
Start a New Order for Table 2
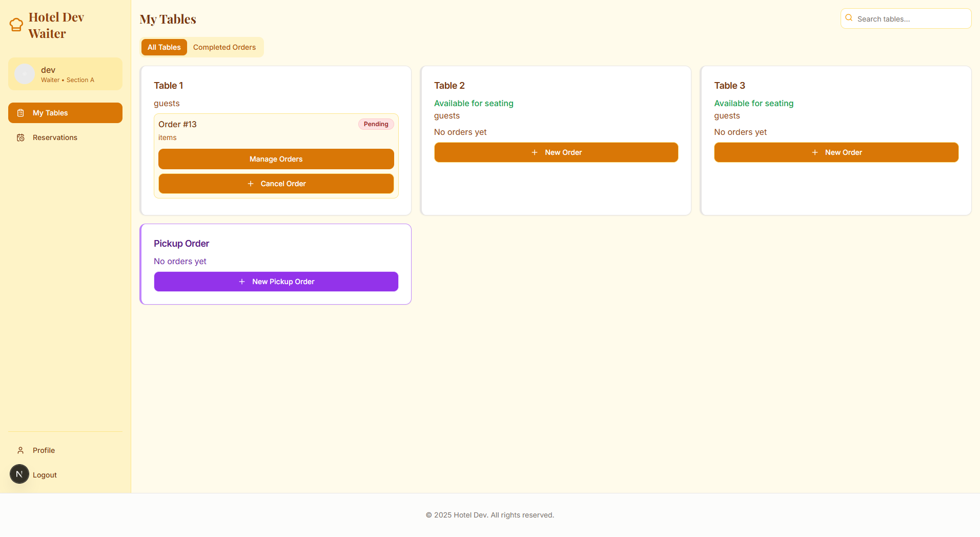coord(556,152)
